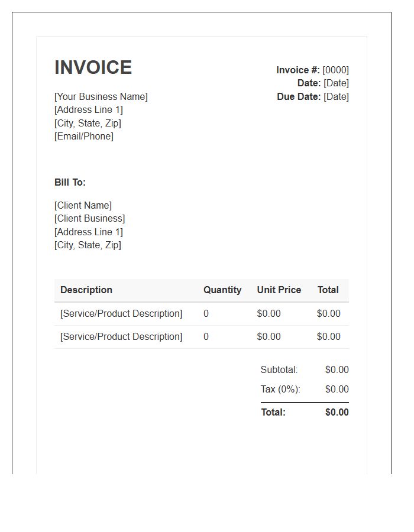Click the bold 'Total:' label in summary
The height and width of the screenshot is (532, 414).
(x=273, y=412)
